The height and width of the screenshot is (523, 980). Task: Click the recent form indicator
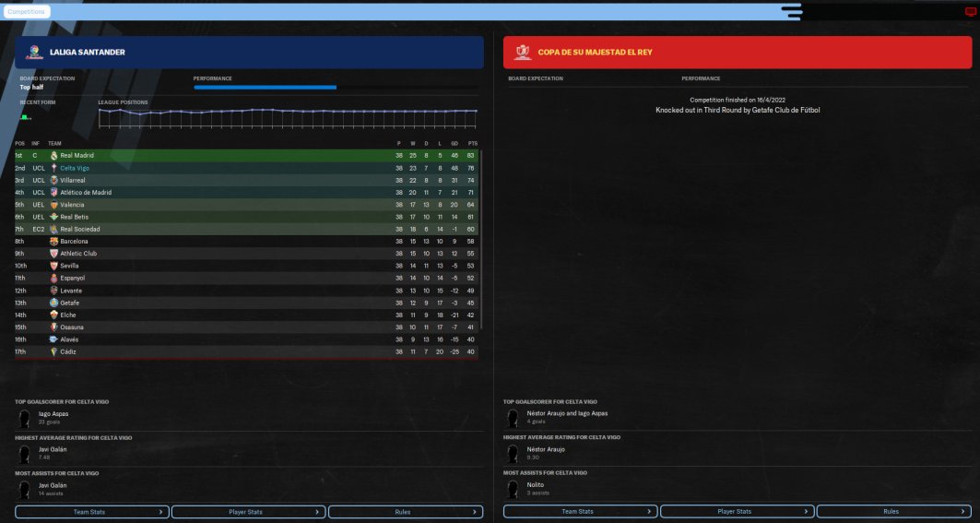coord(25,117)
